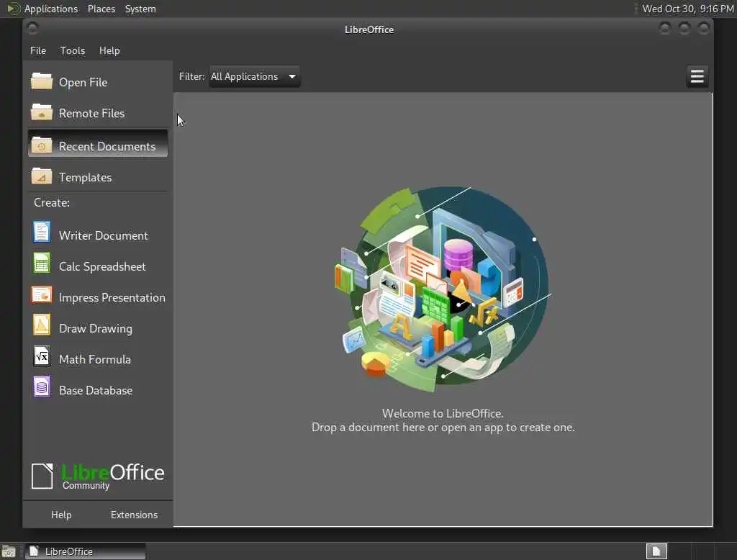Click the Calc Spreadsheet icon

pyautogui.click(x=41, y=263)
